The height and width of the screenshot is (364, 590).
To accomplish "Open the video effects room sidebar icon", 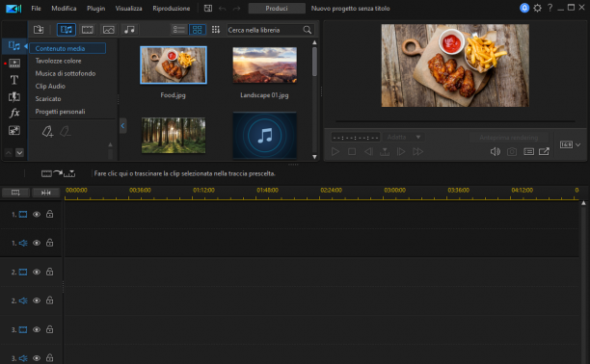I will (14, 64).
